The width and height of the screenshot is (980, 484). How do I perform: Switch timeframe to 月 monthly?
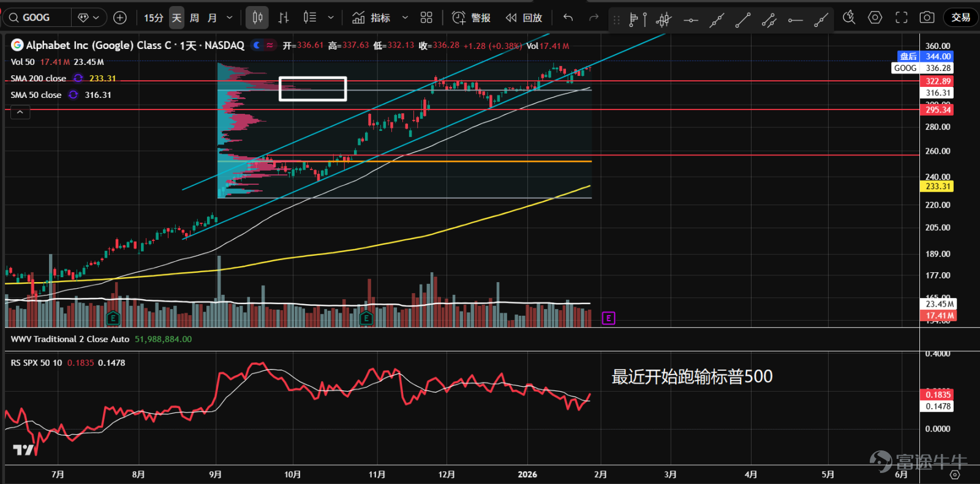[212, 18]
